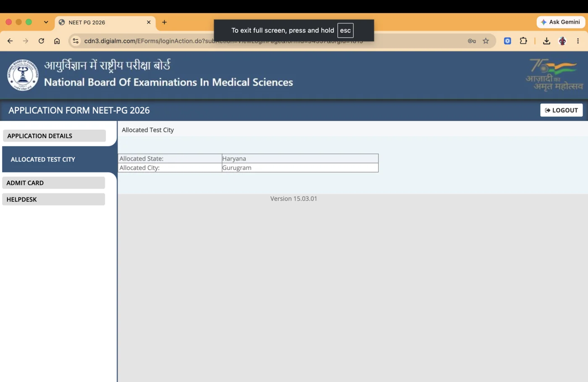Open the browser home page icon
The height and width of the screenshot is (382, 588).
point(57,41)
